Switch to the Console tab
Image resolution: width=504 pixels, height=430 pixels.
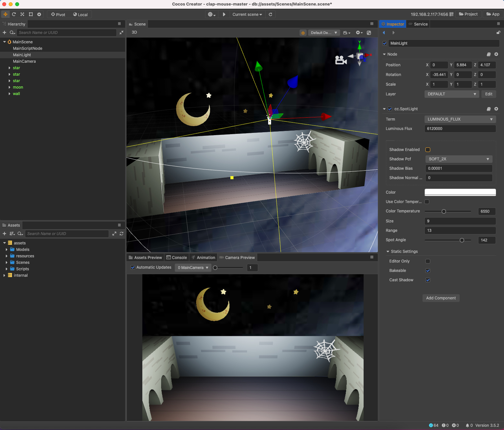[x=177, y=258]
